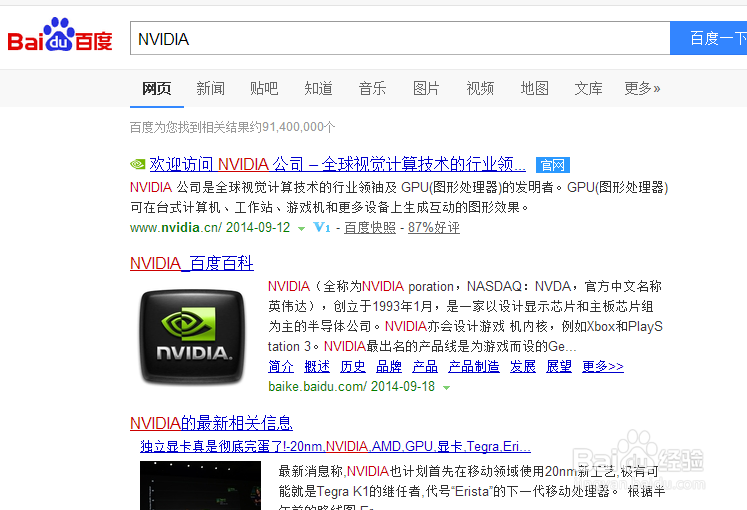Open the 更多» menu
Viewport: 747px width, 510px height.
[x=642, y=89]
